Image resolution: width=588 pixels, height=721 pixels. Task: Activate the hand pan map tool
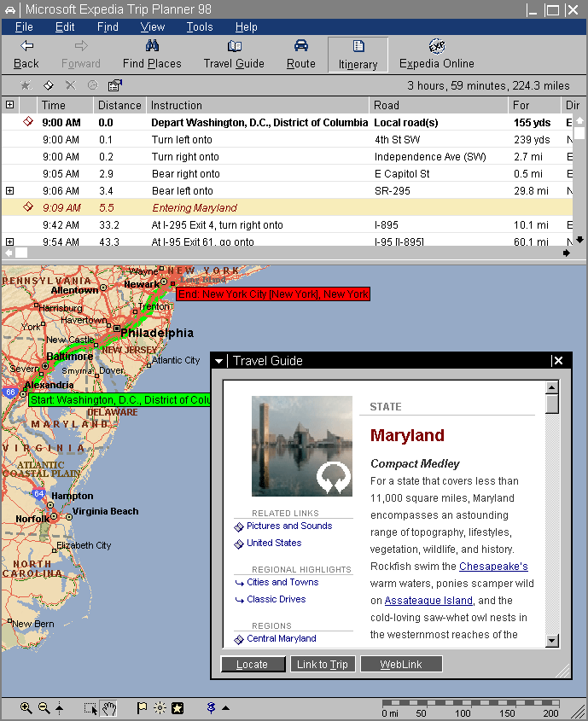109,708
